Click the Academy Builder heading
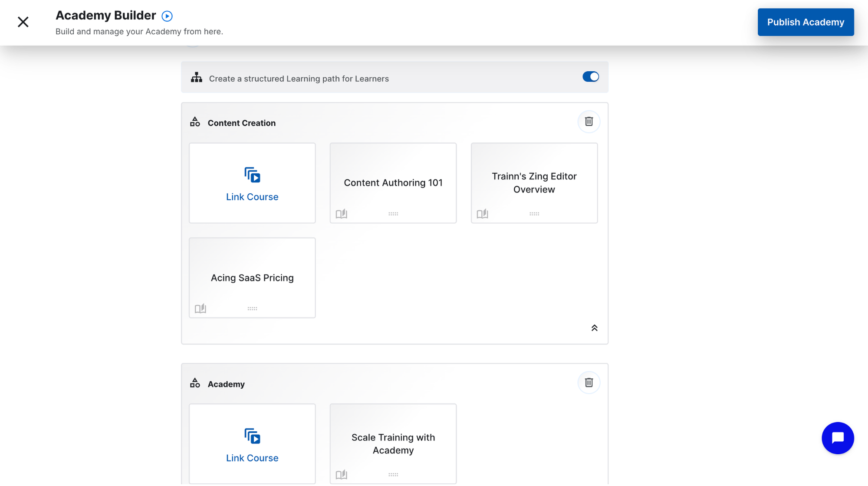This screenshot has height=486, width=868. [x=105, y=16]
